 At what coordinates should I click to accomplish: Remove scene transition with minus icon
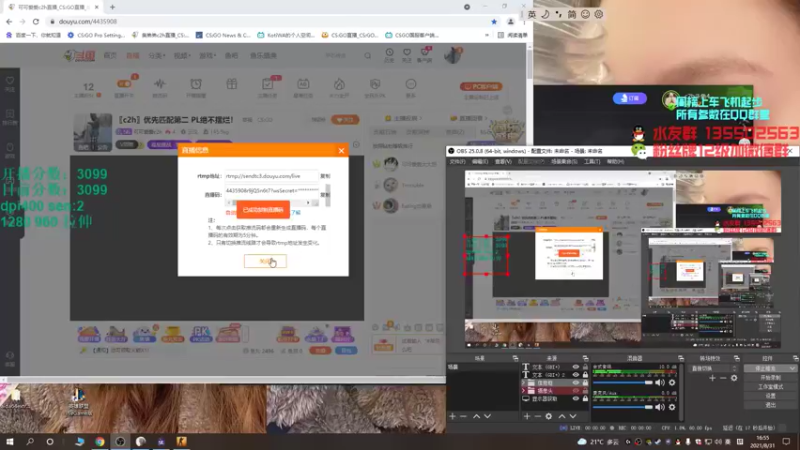[723, 378]
